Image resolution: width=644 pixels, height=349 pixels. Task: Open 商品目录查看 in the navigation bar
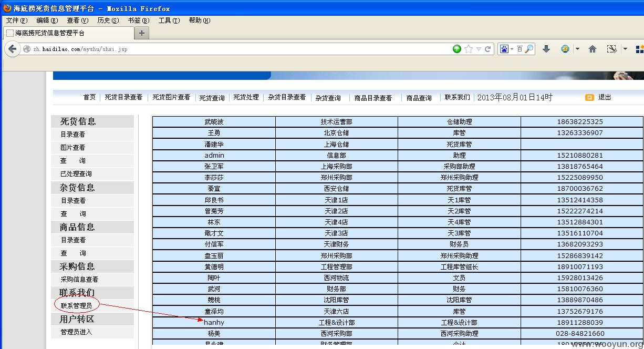click(x=373, y=98)
